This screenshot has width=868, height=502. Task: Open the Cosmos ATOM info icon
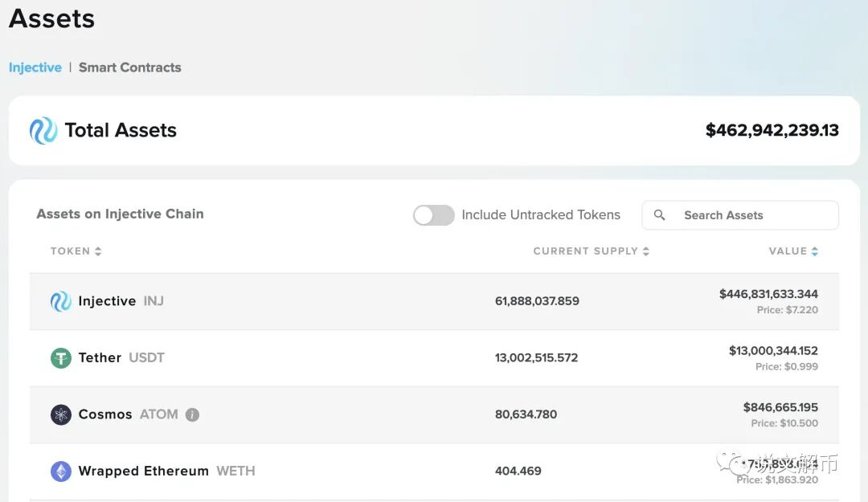pos(192,414)
